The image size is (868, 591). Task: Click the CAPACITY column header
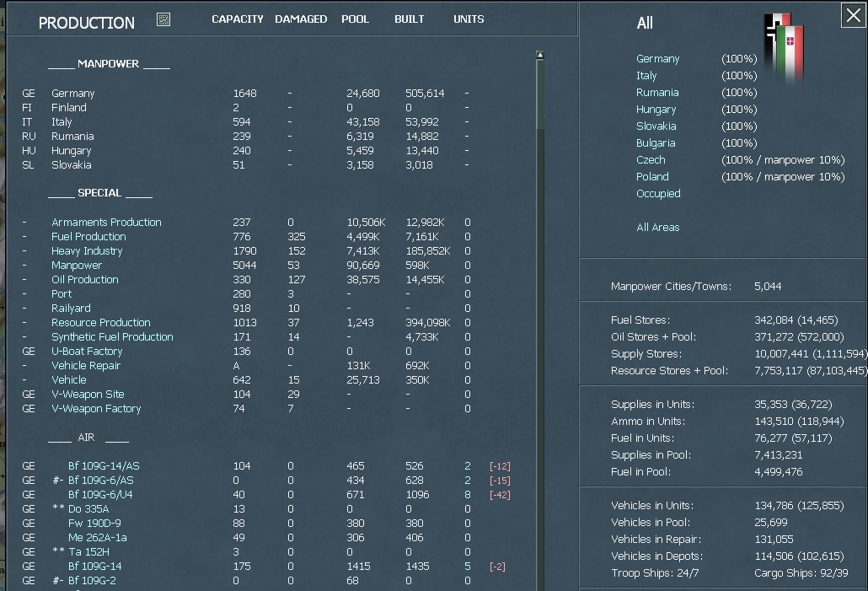pos(238,19)
